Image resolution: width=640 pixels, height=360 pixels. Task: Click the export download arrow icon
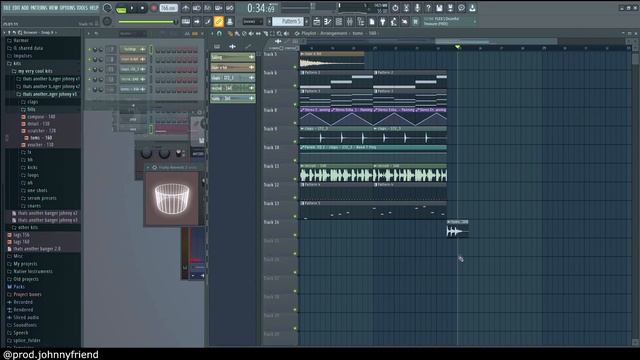pos(472,8)
